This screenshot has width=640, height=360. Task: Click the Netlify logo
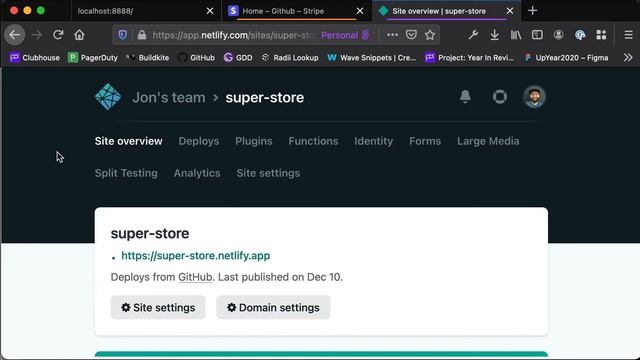108,97
